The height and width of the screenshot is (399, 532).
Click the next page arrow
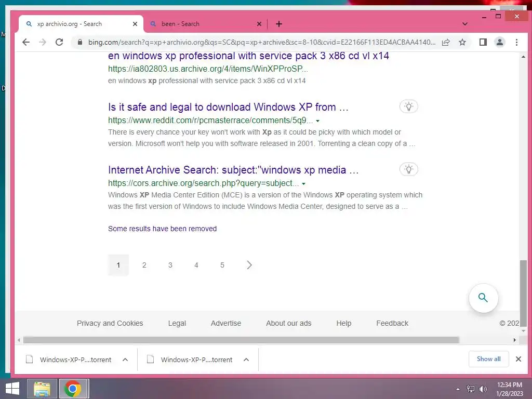pyautogui.click(x=249, y=265)
